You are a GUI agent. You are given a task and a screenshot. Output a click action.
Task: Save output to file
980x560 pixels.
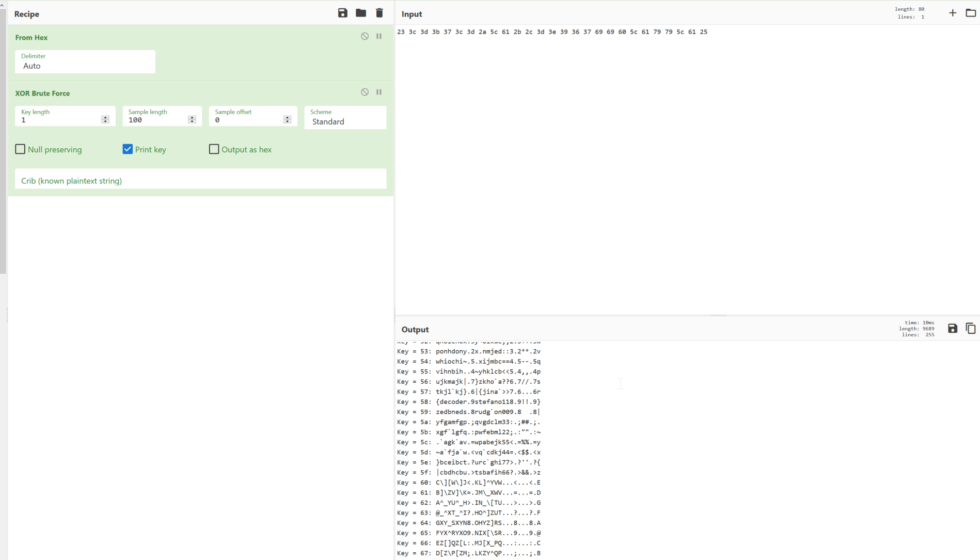(953, 329)
